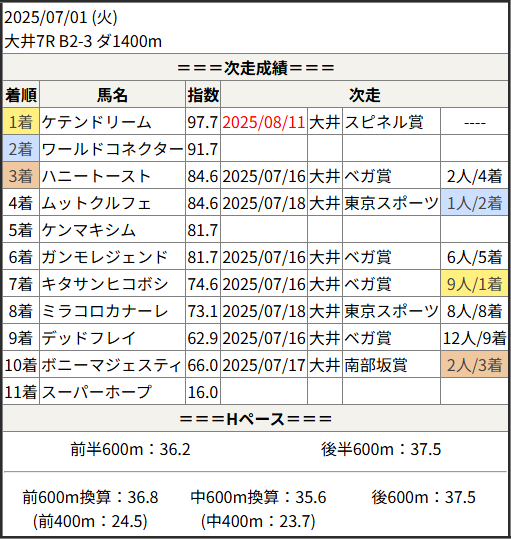
Task: Click the 次走成績 section header
Action: pos(256,68)
